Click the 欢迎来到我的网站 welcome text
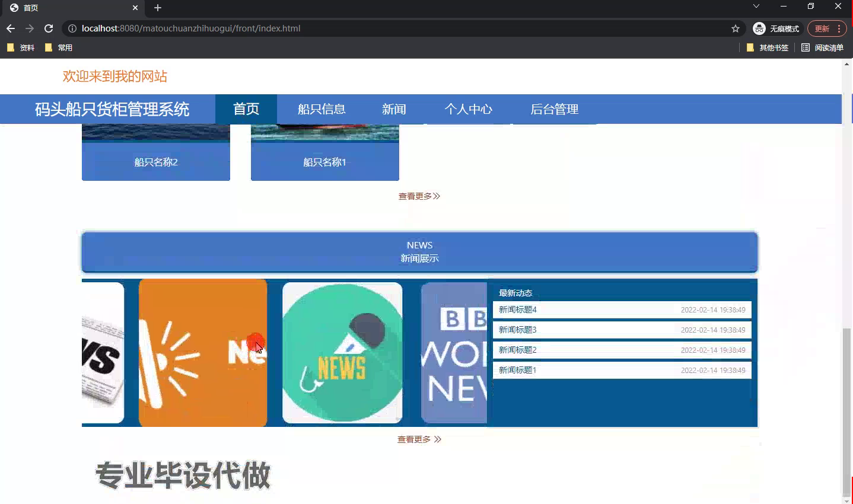The width and height of the screenshot is (853, 504). 115,76
